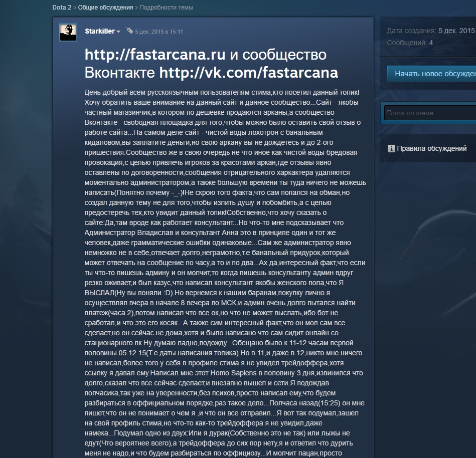
Task: Click the Сообщений: 4 counter text
Action: coord(410,43)
